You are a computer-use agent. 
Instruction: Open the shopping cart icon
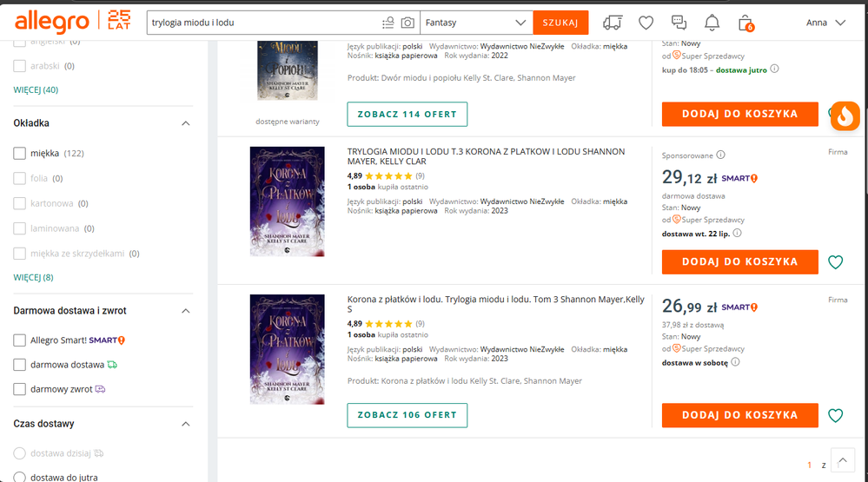(745, 23)
